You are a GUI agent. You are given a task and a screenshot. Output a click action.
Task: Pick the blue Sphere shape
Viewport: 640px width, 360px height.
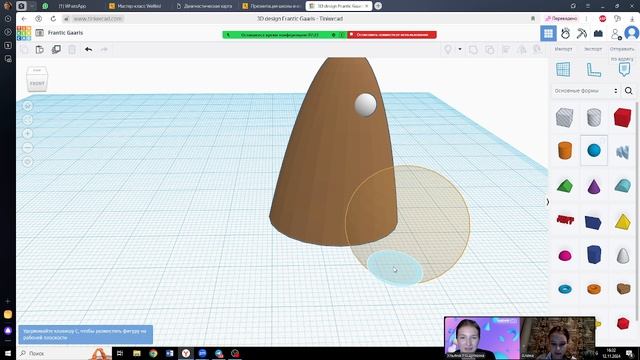point(594,151)
